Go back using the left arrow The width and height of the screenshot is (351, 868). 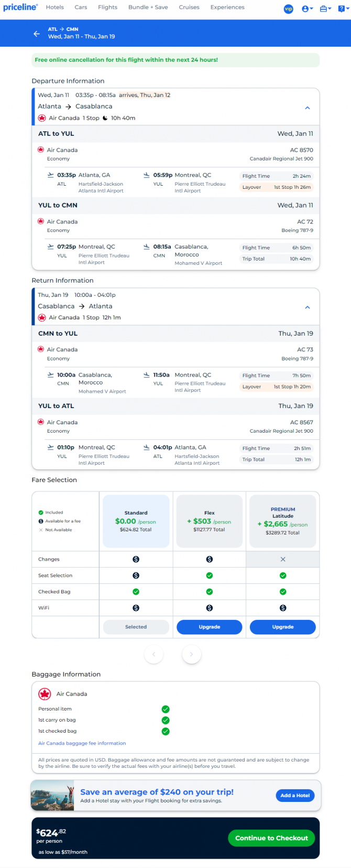37,33
